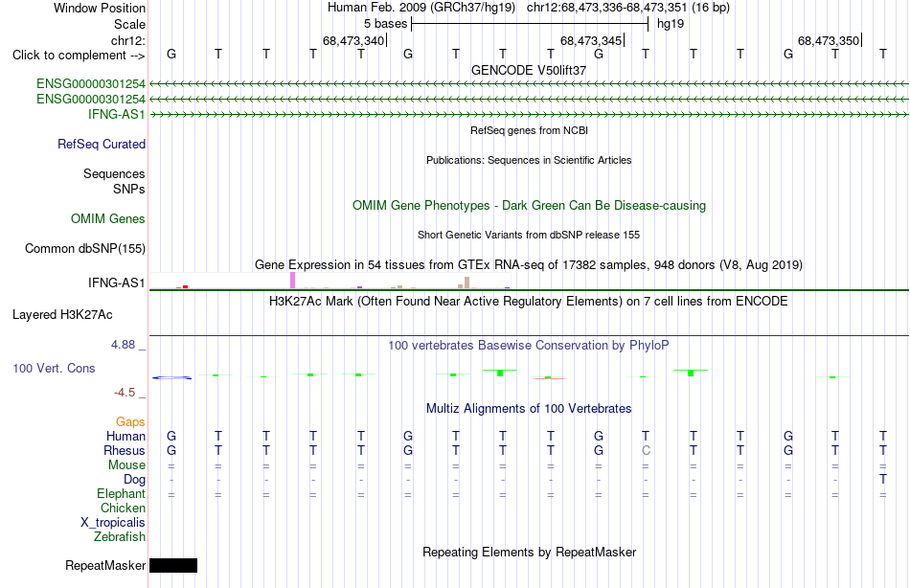The width and height of the screenshot is (910, 588).
Task: Open the GENCODE V50lift37 track title
Action: [529, 70]
